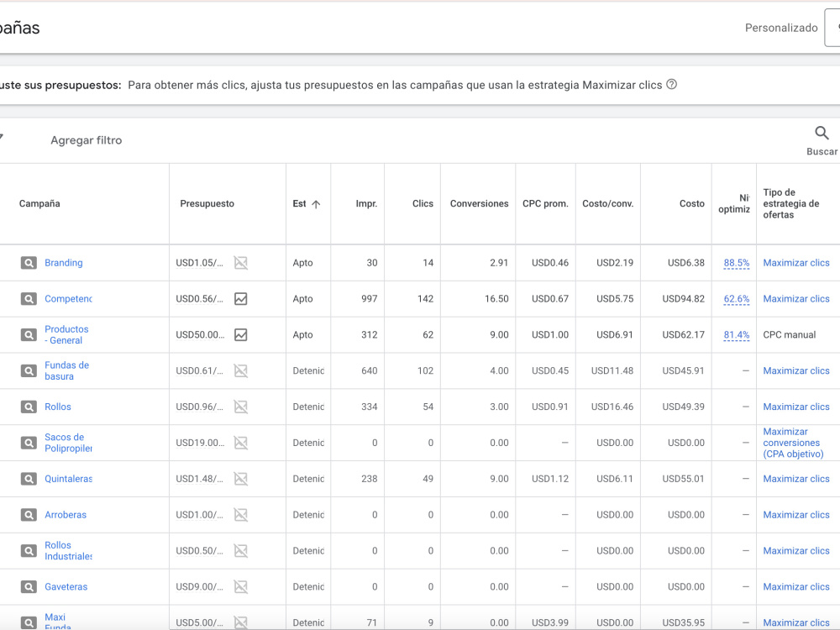This screenshot has width=840, height=630.
Task: Click the 88.5% optimization score link
Action: coord(737,263)
